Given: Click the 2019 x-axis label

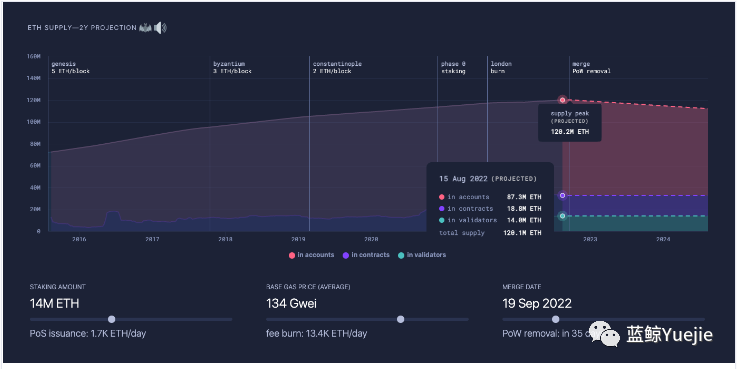Looking at the screenshot, I should pos(298,239).
